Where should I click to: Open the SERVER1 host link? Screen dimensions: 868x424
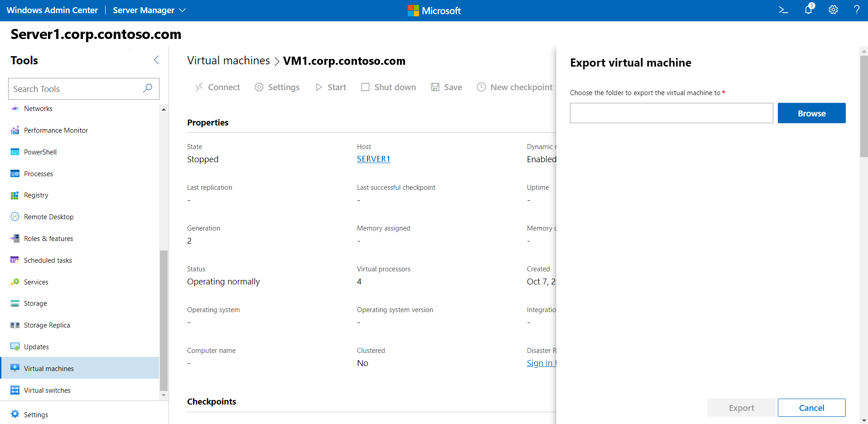(x=373, y=159)
